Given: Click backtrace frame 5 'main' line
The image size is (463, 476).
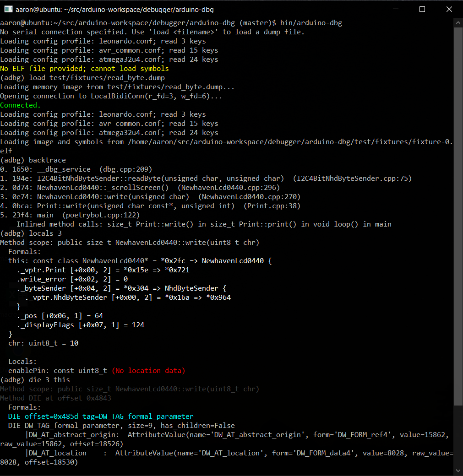Looking at the screenshot, I should 70,215.
